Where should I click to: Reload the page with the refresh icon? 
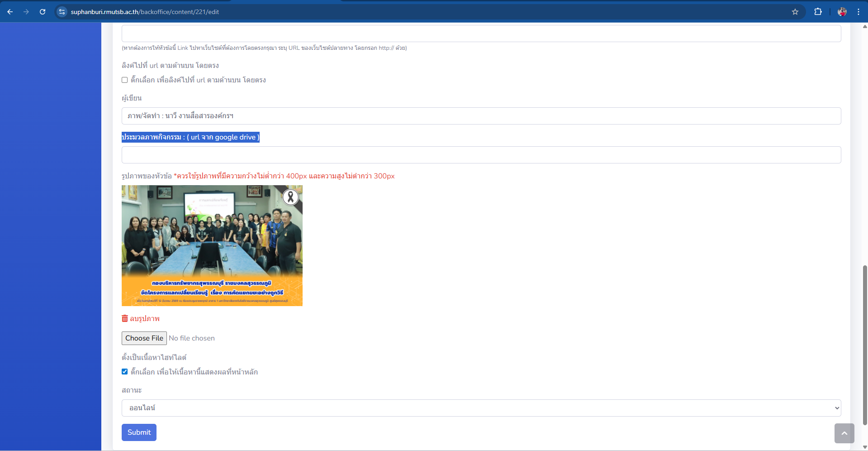coord(43,12)
